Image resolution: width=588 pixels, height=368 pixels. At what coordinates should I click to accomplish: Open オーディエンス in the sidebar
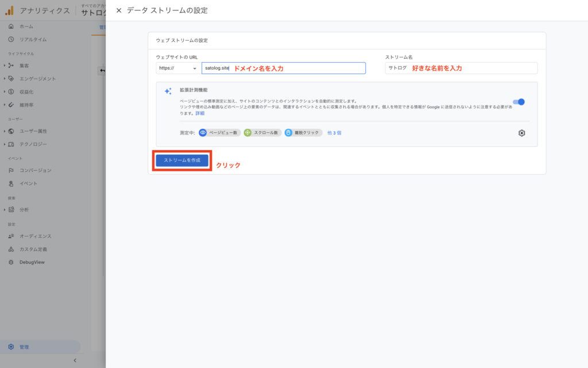coord(35,236)
